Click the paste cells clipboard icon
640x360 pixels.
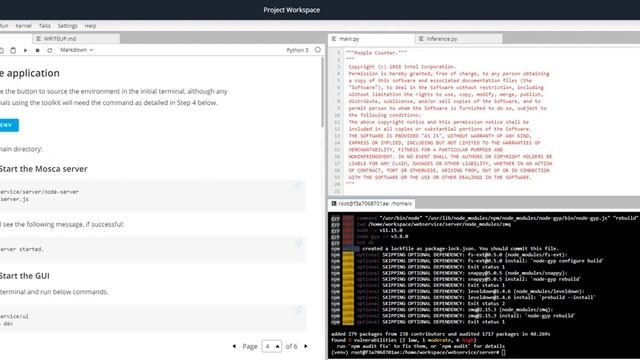13,50
